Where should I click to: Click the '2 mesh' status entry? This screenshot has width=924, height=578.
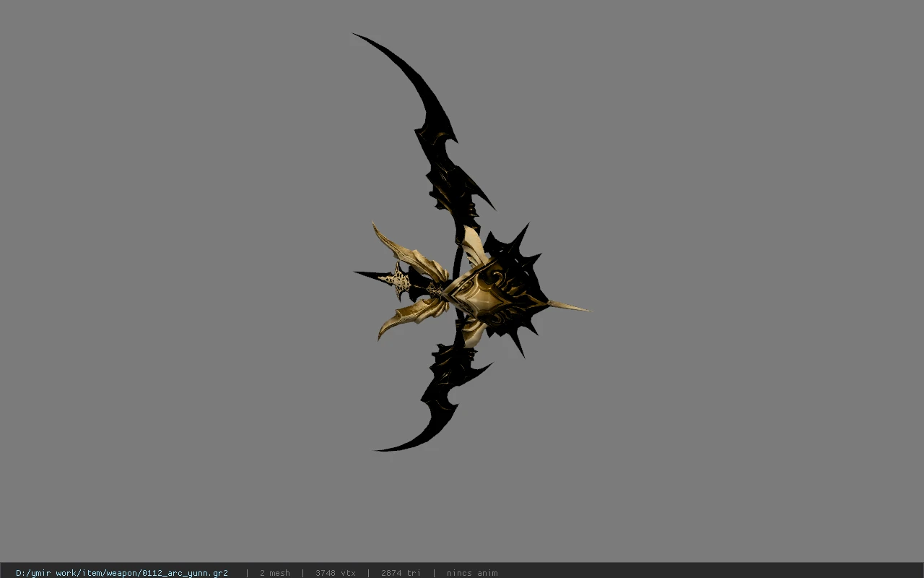tap(275, 573)
